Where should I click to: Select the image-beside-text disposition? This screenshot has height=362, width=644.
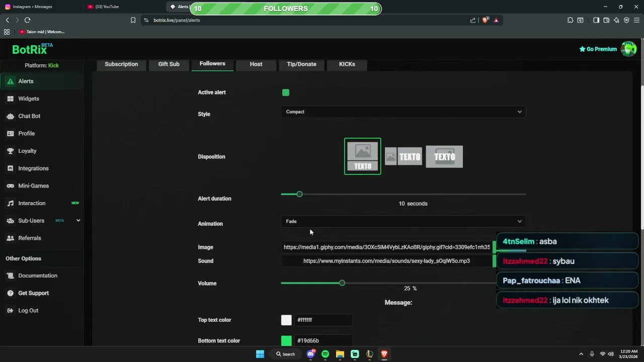pos(404,156)
